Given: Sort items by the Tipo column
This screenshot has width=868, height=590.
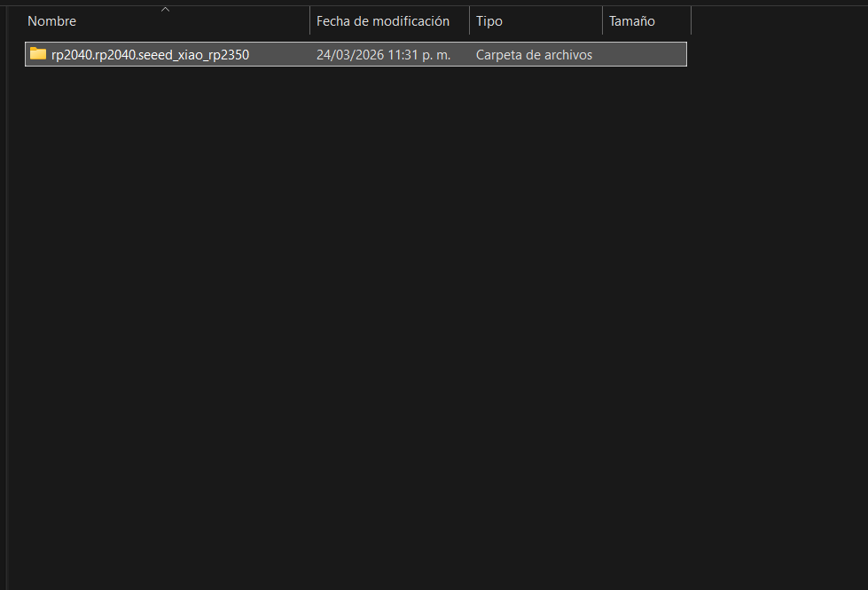Looking at the screenshot, I should click(x=489, y=20).
